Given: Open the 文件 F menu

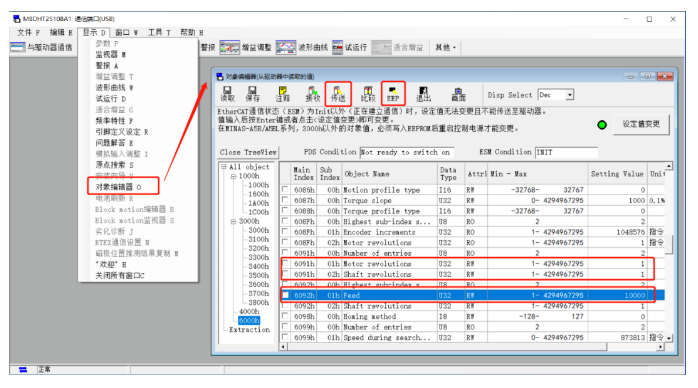Looking at the screenshot, I should click(x=28, y=32).
